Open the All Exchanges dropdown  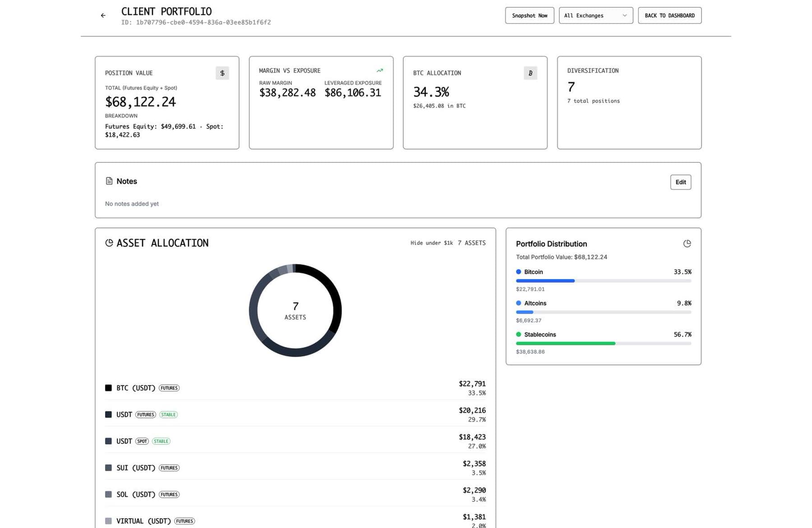596,15
